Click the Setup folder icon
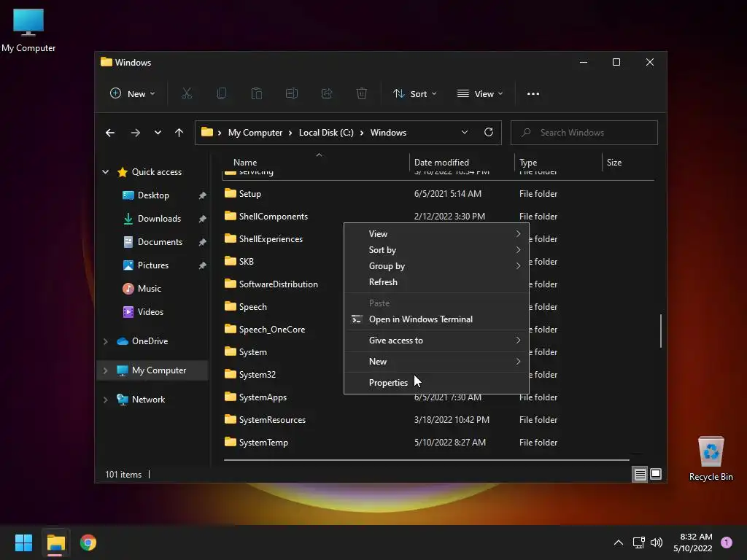This screenshot has width=747, height=560. tap(230, 193)
